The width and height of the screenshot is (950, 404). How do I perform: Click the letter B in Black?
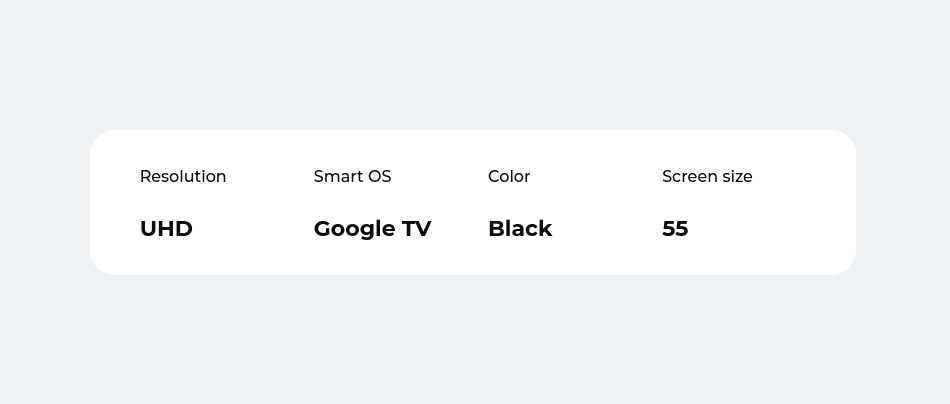[496, 229]
